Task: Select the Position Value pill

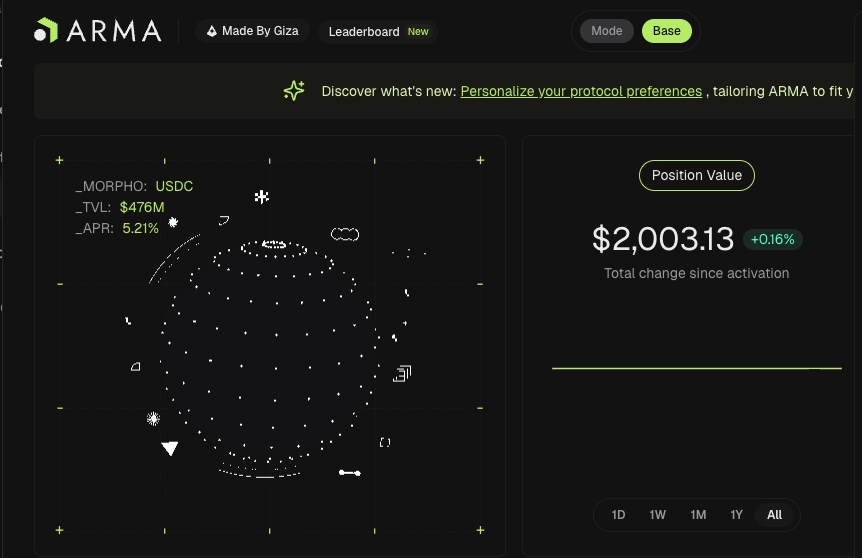Action: pyautogui.click(x=697, y=175)
